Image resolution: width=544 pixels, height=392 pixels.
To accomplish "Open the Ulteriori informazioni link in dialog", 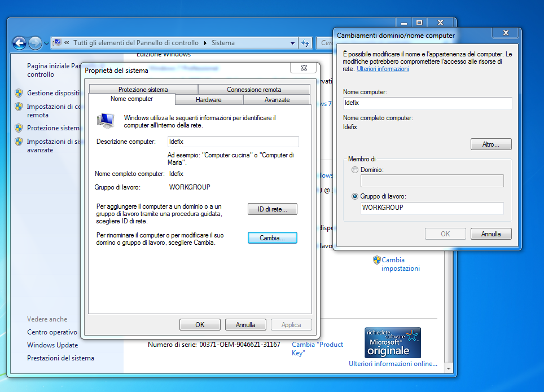I will pos(383,69).
